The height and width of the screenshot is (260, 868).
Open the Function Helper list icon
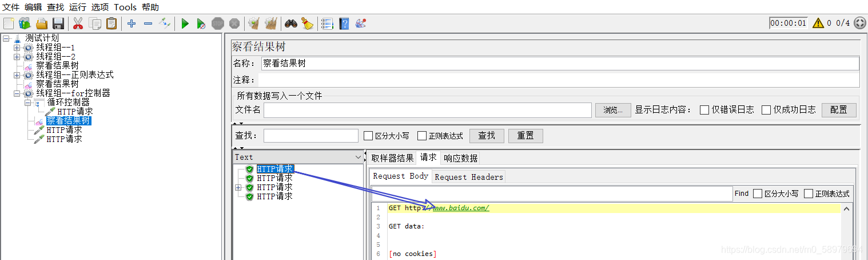(x=327, y=23)
